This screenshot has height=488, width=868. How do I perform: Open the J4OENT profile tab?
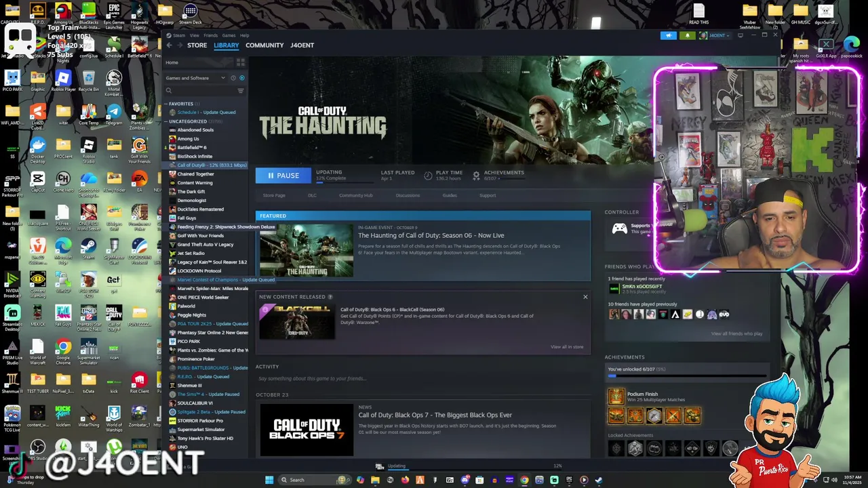tap(302, 45)
